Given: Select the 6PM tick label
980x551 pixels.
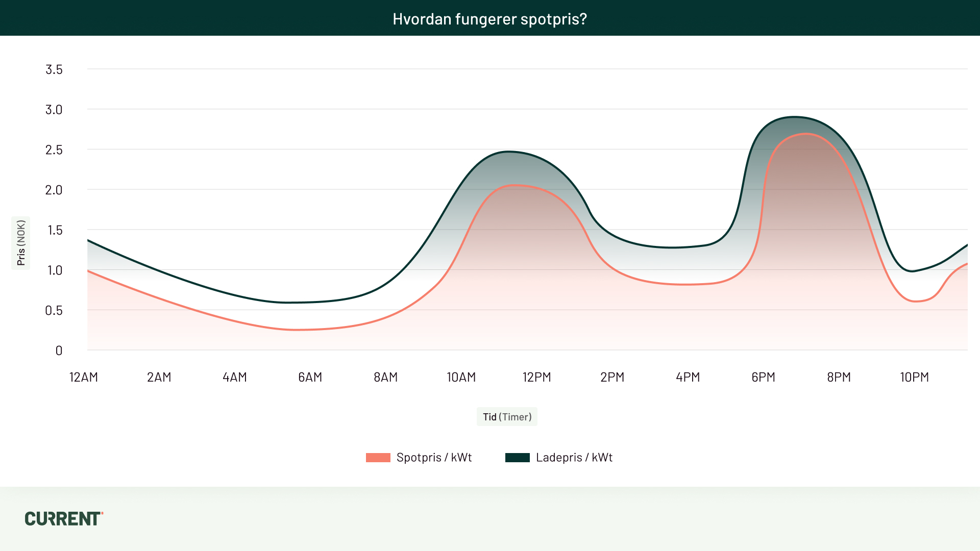Looking at the screenshot, I should point(764,378).
